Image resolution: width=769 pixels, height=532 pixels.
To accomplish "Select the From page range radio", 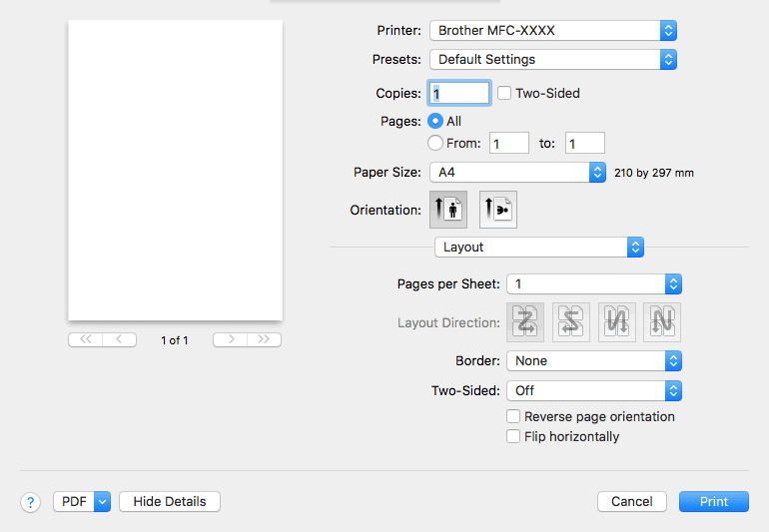I will click(x=435, y=143).
